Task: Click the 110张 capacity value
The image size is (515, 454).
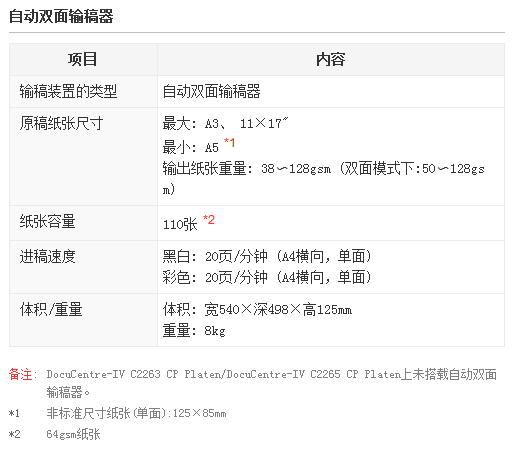Action: 180,224
